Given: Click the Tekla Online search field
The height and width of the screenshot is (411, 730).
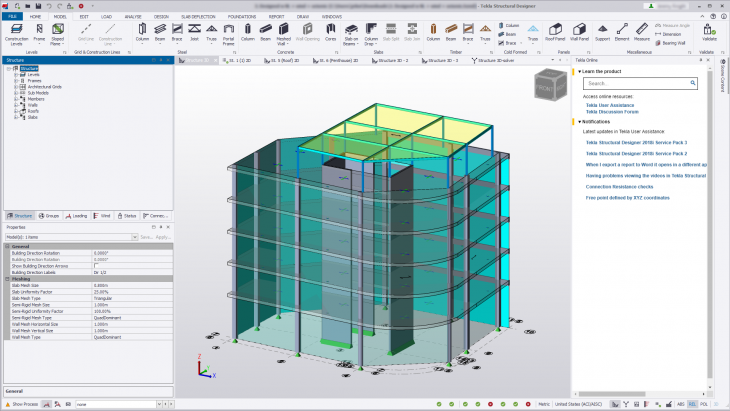Looking at the screenshot, I should coord(636,83).
